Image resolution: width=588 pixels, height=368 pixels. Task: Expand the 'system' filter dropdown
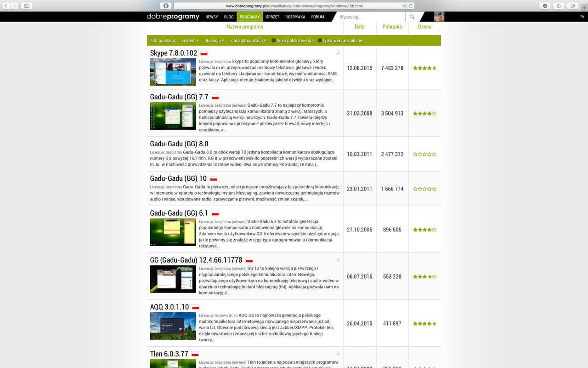click(190, 40)
